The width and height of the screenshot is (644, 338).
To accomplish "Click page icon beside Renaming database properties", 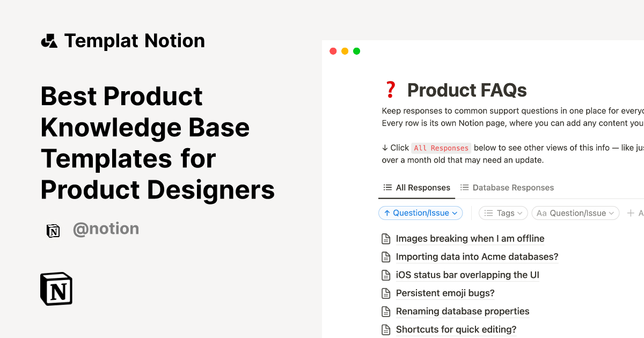I will point(385,312).
